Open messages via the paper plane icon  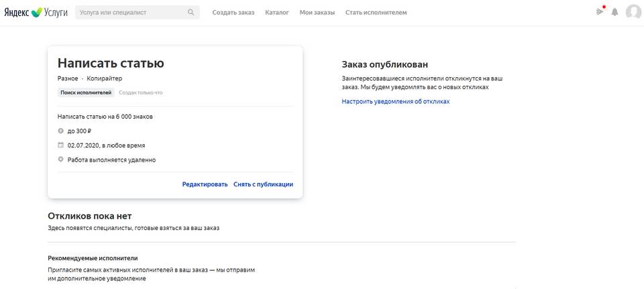pos(600,12)
